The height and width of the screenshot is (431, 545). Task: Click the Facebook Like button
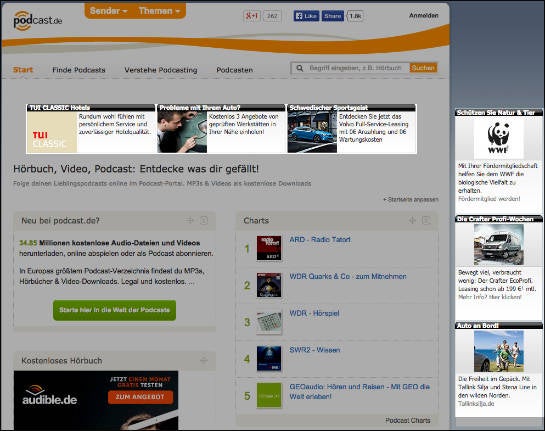click(x=306, y=16)
